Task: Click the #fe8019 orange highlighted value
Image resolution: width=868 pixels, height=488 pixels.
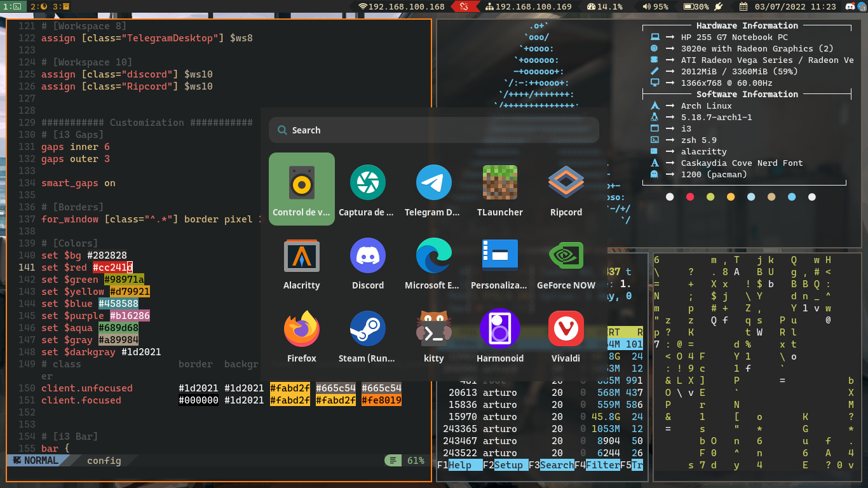Action: point(381,400)
